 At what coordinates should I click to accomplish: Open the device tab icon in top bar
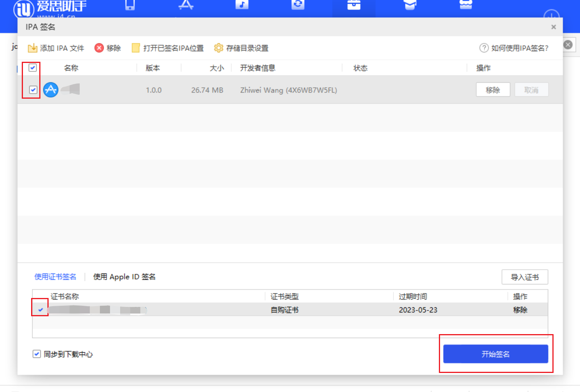[130, 5]
